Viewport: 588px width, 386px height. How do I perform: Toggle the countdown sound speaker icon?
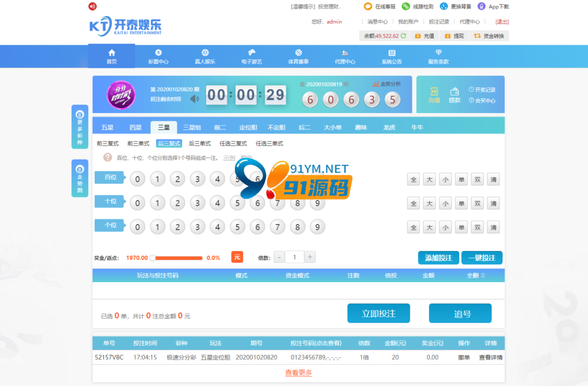pyautogui.click(x=195, y=99)
